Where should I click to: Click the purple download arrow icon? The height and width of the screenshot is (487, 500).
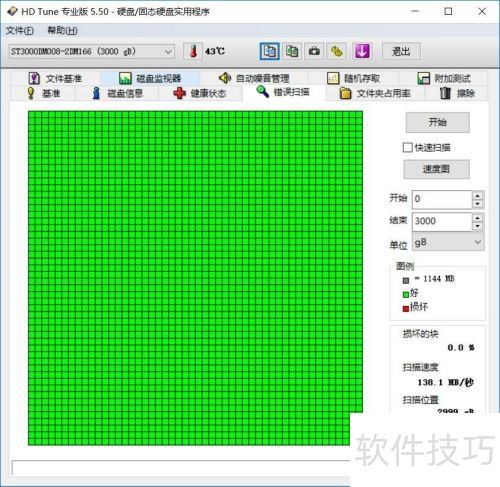click(x=362, y=51)
